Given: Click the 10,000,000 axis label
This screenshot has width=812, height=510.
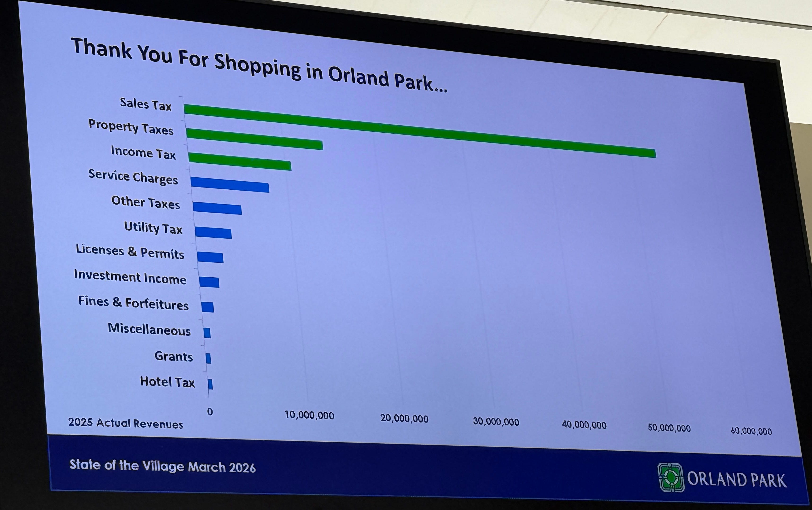Looking at the screenshot, I should [x=309, y=415].
